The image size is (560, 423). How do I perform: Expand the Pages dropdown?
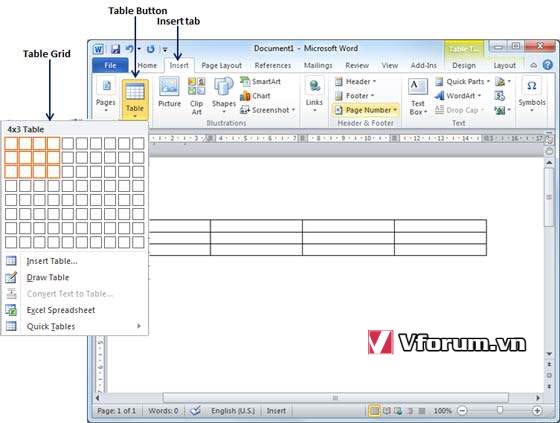(106, 94)
